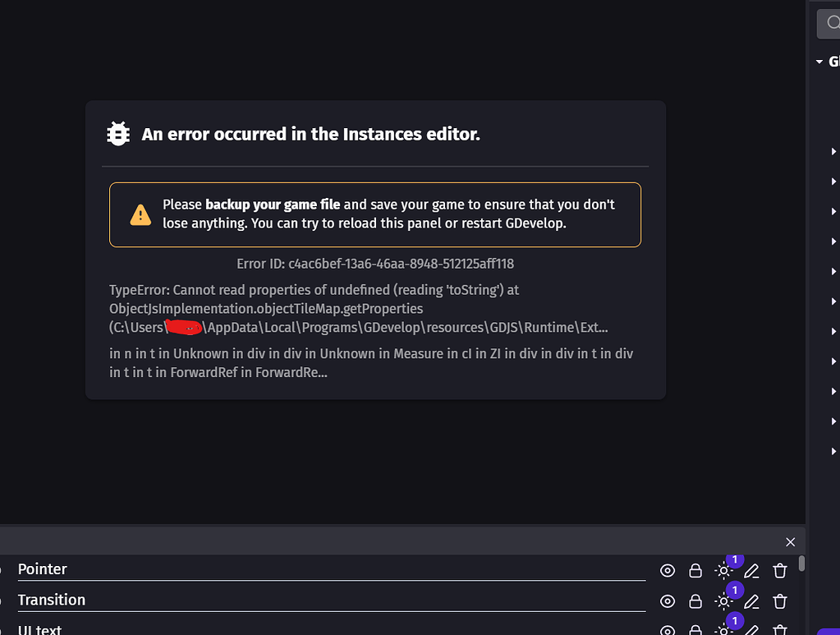This screenshot has height=635, width=840.
Task: Expand the topmost tree arrow in the right sidebar
Action: 833,151
